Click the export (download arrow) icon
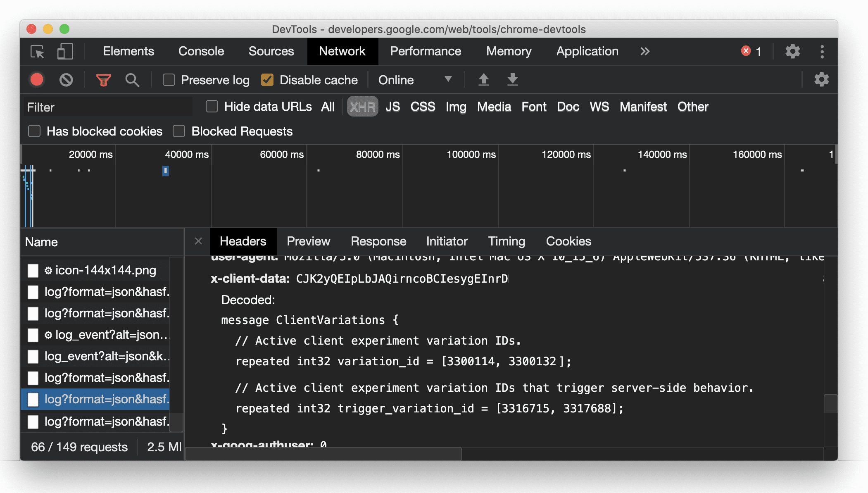Screen dimensions: 868x493 click(511, 80)
